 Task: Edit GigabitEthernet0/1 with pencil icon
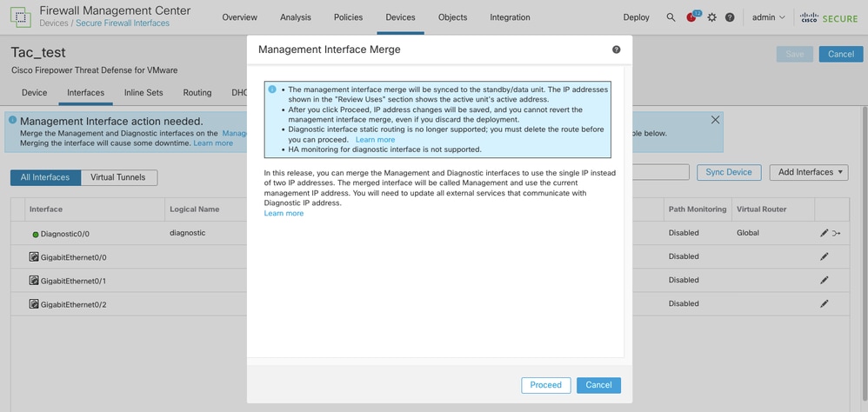point(825,281)
